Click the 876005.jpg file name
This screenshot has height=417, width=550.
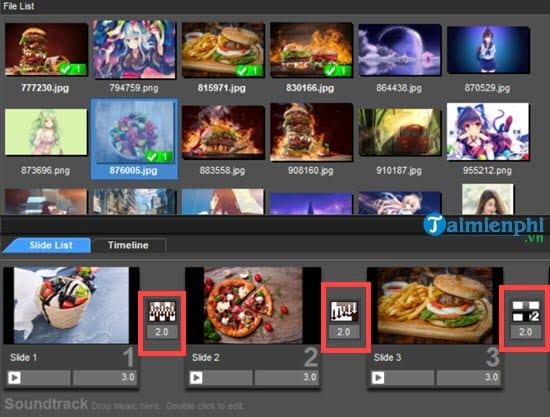(x=133, y=171)
